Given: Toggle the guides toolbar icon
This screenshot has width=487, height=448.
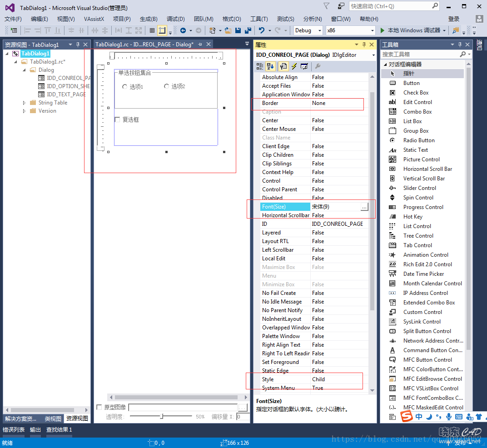Looking at the screenshot, I should [162, 30].
